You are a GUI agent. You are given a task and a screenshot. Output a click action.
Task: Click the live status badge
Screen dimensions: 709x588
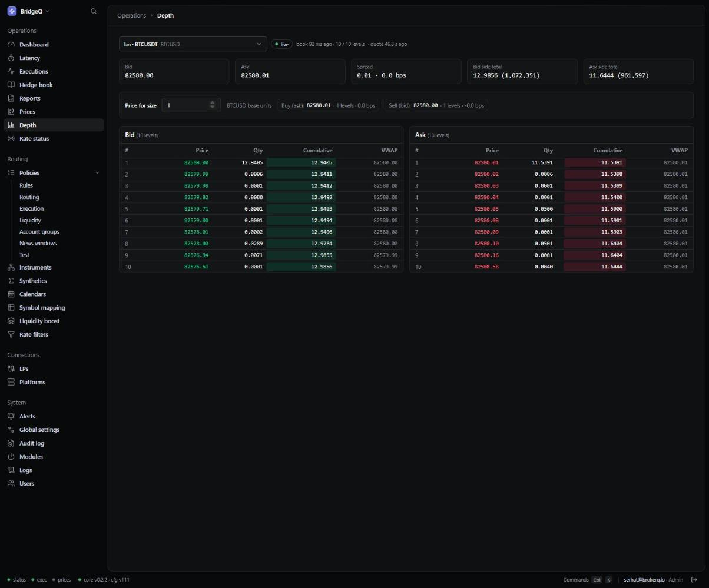tap(281, 44)
